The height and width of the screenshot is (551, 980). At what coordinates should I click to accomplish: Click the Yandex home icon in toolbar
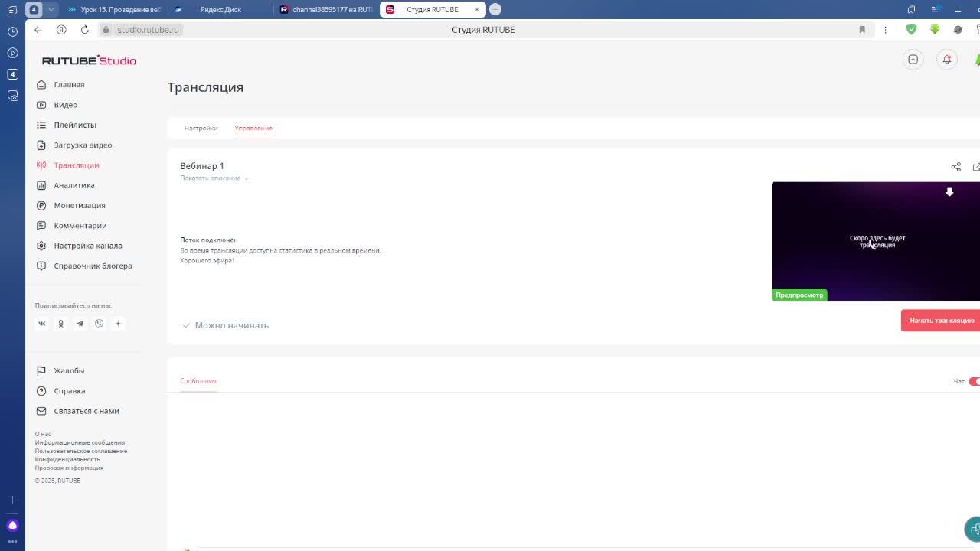pyautogui.click(x=61, y=30)
